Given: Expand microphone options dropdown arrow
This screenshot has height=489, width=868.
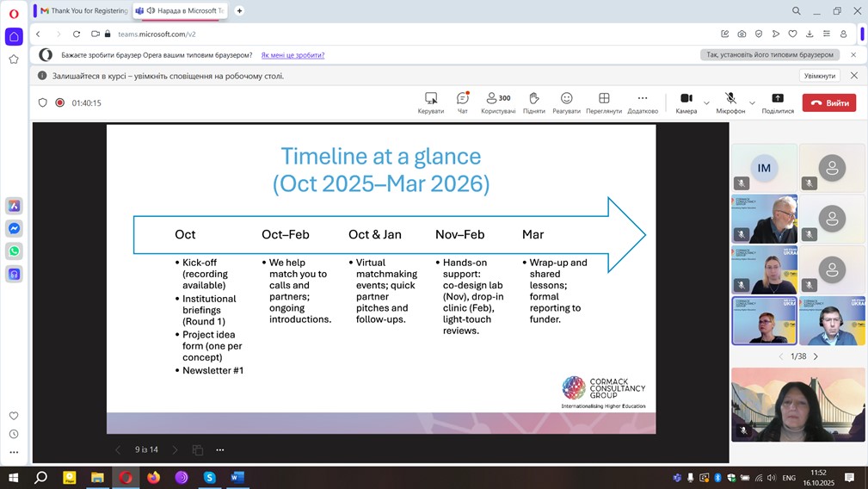Looking at the screenshot, I should click(752, 103).
